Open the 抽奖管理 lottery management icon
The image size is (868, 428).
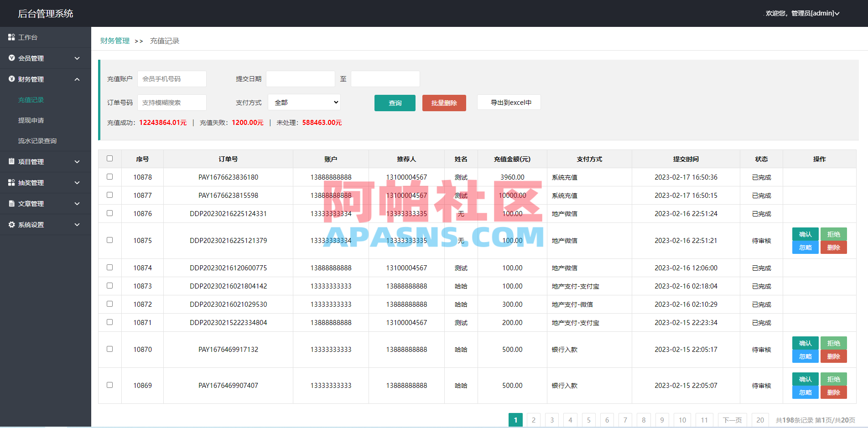coord(11,182)
